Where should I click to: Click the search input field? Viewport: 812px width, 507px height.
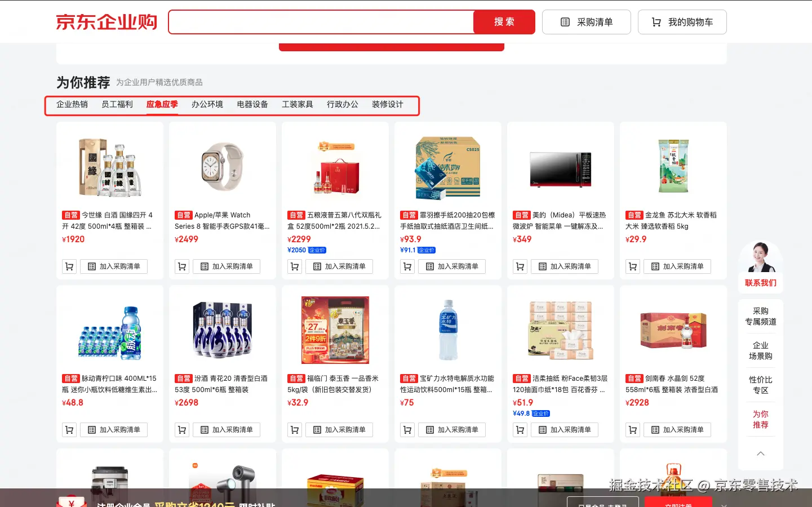point(321,22)
